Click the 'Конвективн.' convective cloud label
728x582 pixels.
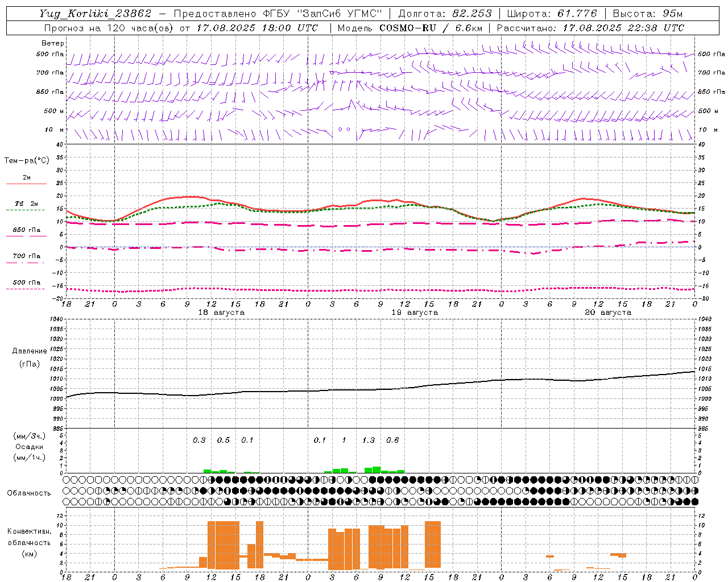click(29, 531)
